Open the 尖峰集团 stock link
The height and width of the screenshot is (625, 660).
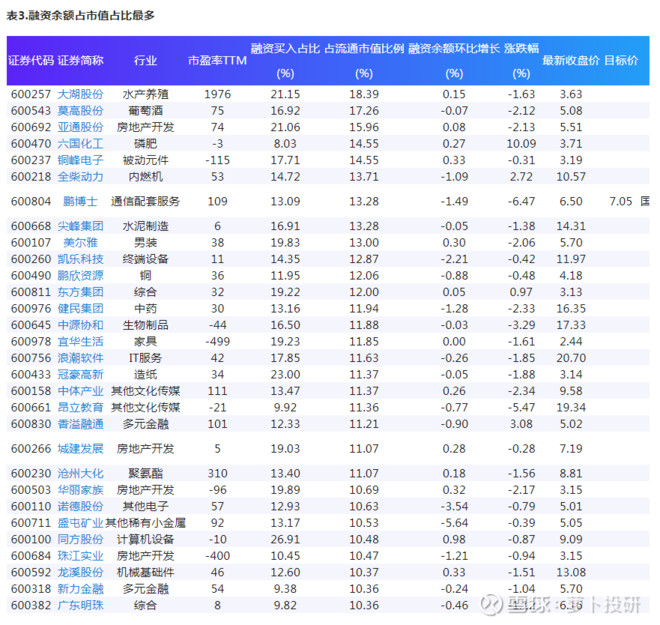(x=80, y=226)
